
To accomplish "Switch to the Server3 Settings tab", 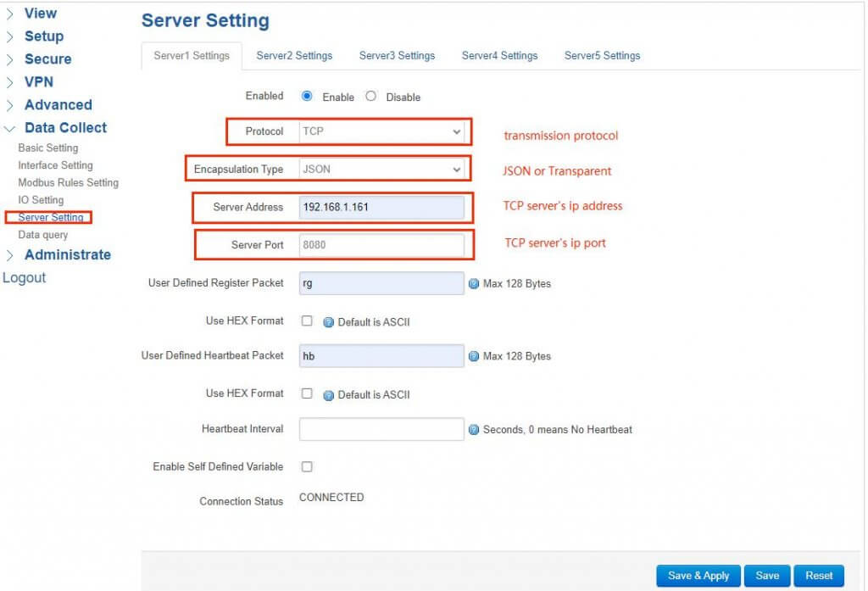I will pos(397,54).
